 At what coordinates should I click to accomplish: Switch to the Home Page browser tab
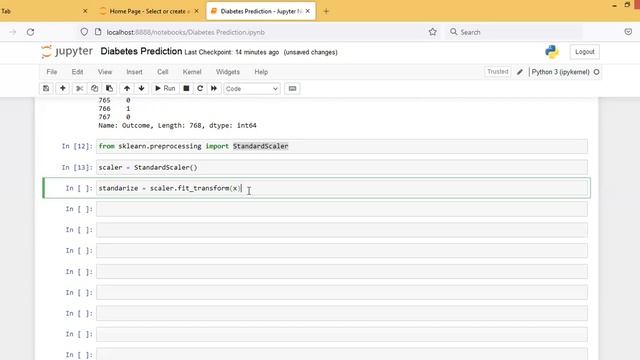click(x=149, y=11)
